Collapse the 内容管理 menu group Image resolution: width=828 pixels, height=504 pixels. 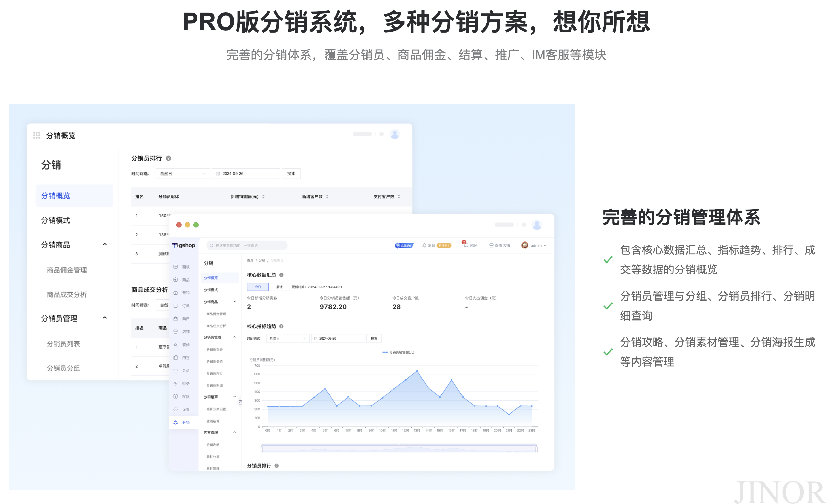(234, 432)
